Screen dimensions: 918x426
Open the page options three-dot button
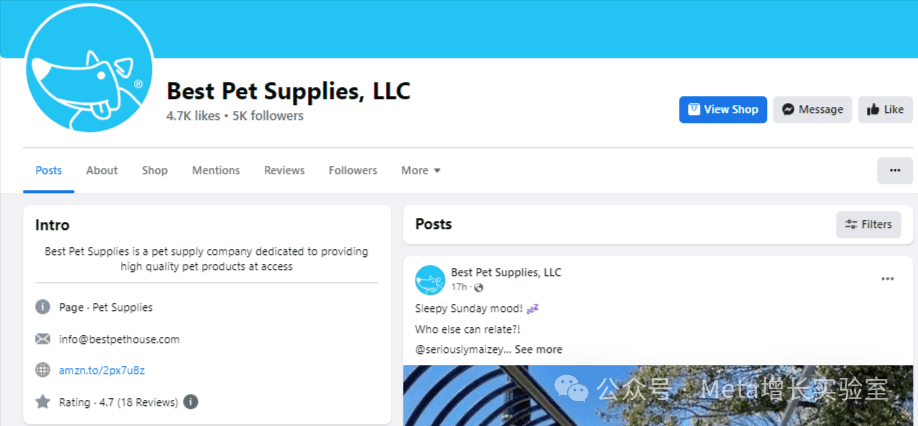[x=895, y=170]
